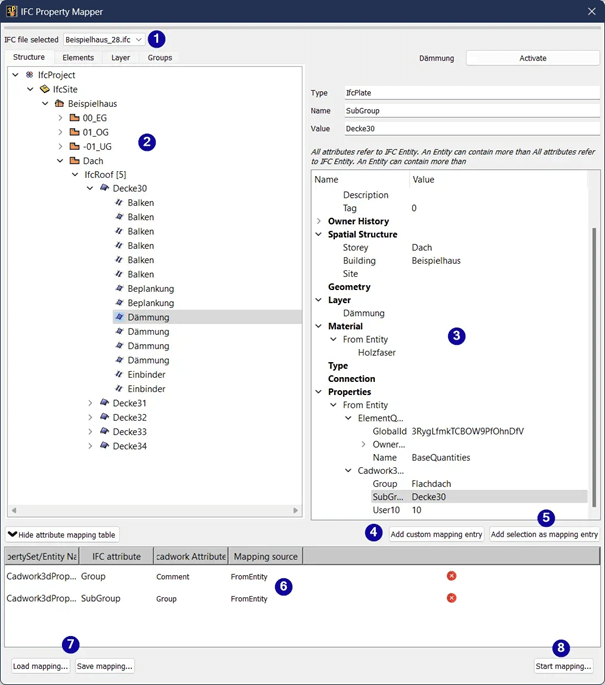The width and height of the screenshot is (605, 685).
Task: Expand the 01_OG storey node
Action: (x=60, y=132)
